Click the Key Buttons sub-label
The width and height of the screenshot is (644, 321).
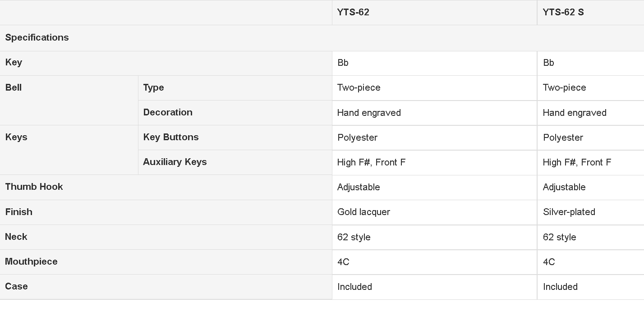coord(171,137)
